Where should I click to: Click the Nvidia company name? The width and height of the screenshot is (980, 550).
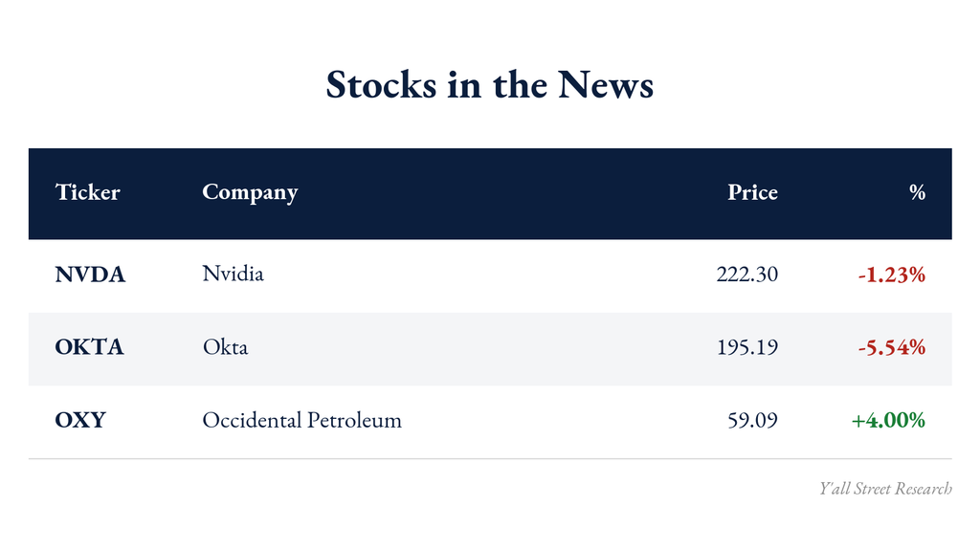click(x=234, y=274)
